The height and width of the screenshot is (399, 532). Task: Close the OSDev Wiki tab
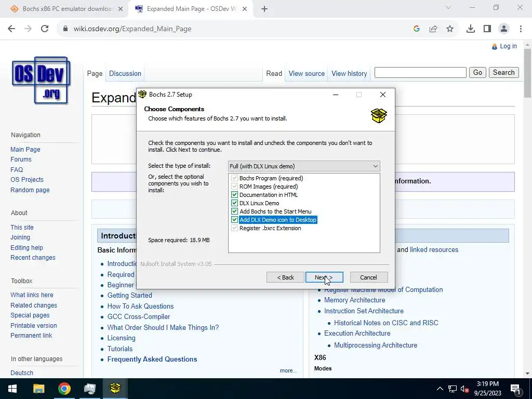pyautogui.click(x=245, y=9)
